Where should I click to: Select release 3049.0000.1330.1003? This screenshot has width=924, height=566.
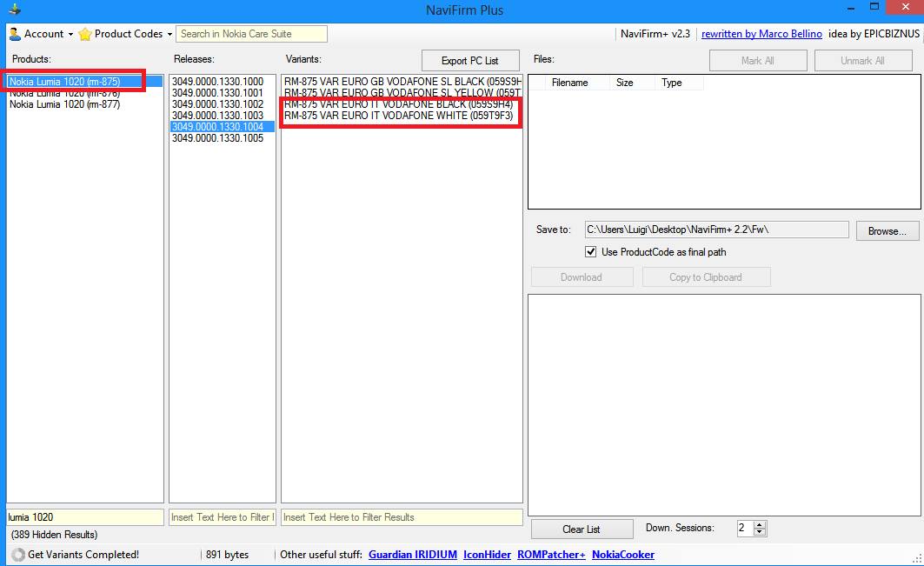(223, 115)
